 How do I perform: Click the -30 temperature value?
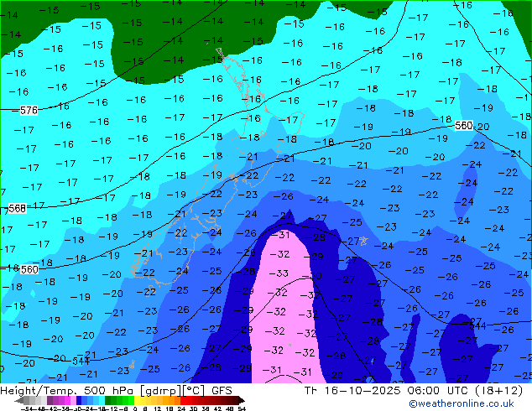311,276
